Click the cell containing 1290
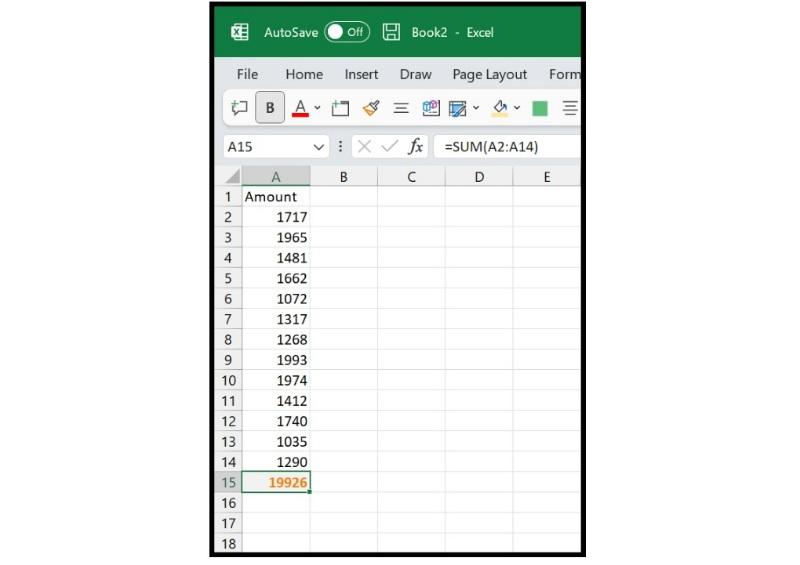This screenshot has width=800, height=565. (276, 462)
